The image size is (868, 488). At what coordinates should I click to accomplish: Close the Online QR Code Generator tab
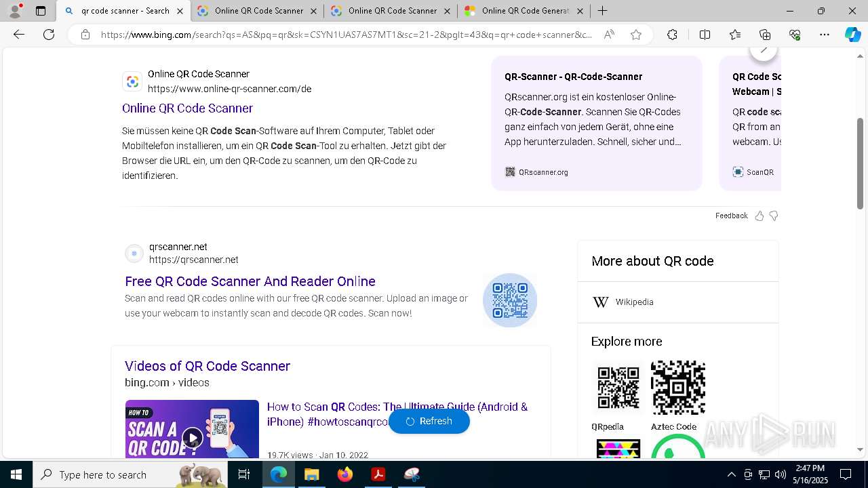(580, 11)
